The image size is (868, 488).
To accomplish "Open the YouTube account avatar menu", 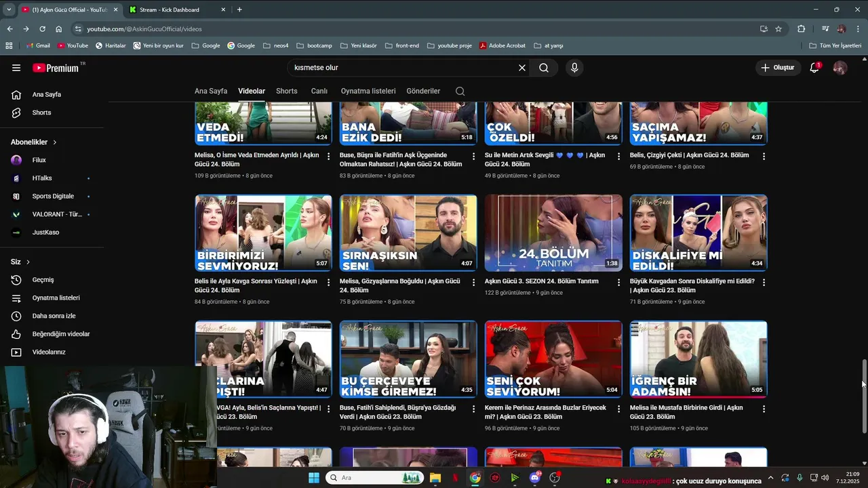I will pos(840,68).
